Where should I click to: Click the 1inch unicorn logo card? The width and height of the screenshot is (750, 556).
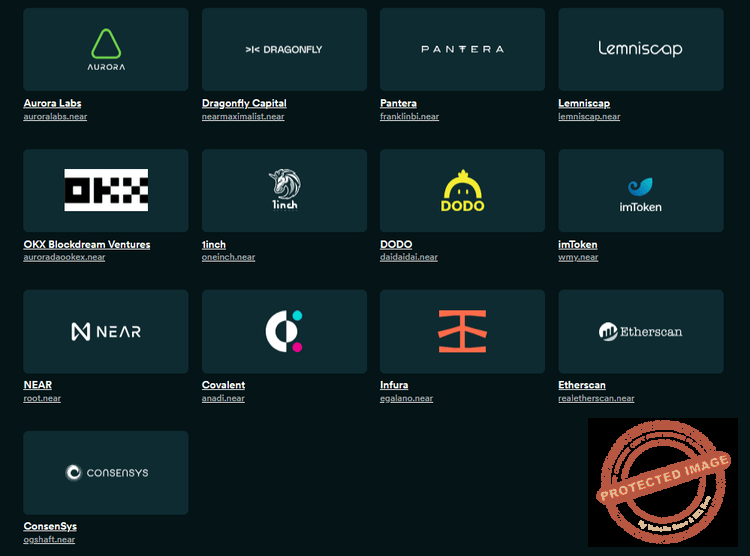click(284, 190)
